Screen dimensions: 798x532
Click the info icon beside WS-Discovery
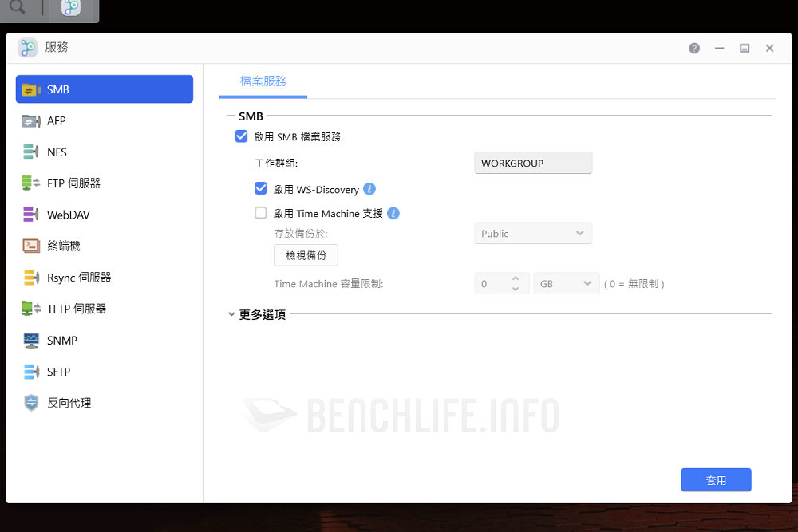pos(369,189)
